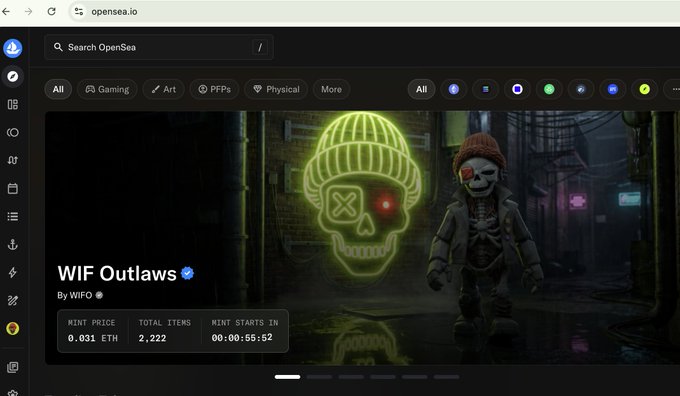This screenshot has width=680, height=396.
Task: Open the Swap arrows icon in sidebar
Action: [x=13, y=160]
